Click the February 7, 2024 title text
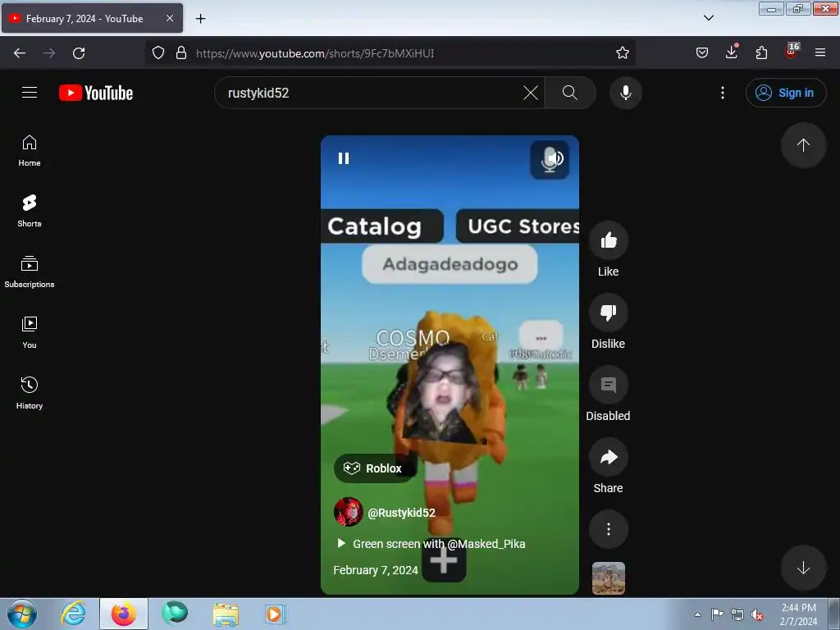This screenshot has width=840, height=630. pyautogui.click(x=376, y=570)
